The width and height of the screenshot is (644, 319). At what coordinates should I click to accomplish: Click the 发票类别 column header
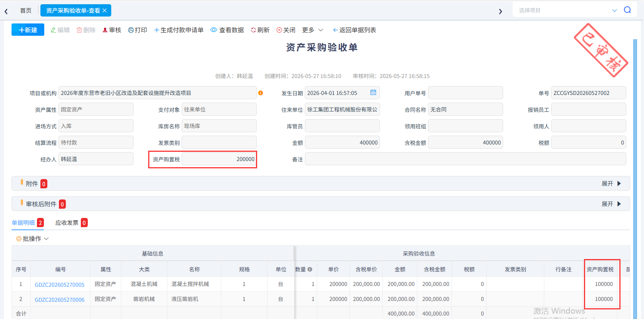point(515,269)
